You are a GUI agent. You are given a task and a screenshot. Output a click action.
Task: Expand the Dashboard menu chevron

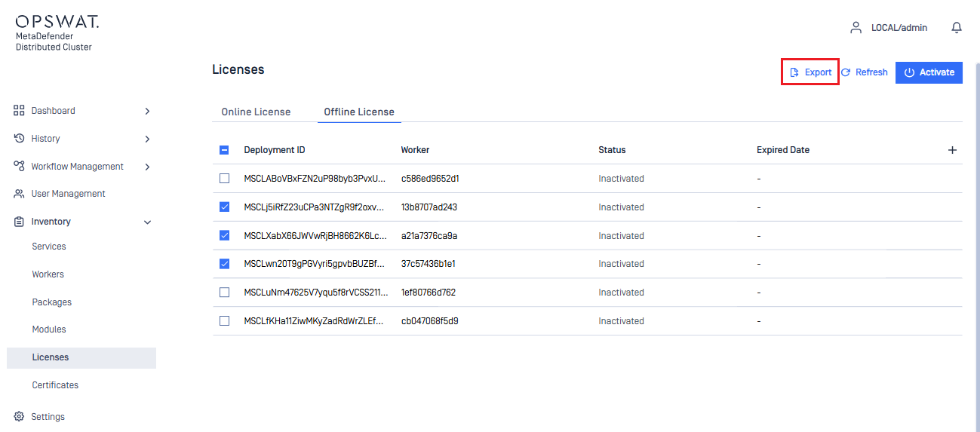(x=147, y=111)
